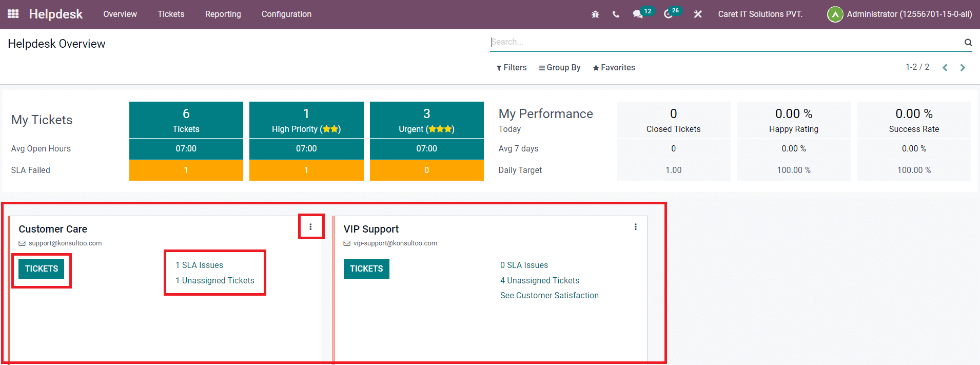The image size is (980, 365).
Task: Click the Happy Rating tile
Action: click(794, 120)
